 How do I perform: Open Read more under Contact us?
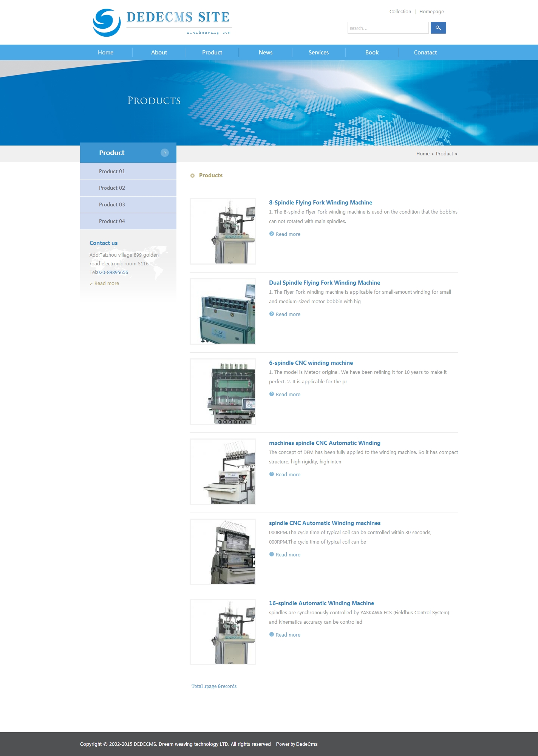[107, 283]
